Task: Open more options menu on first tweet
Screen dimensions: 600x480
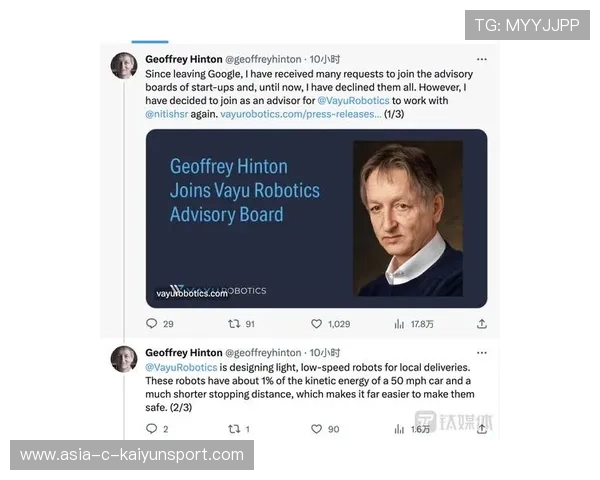Action: [x=482, y=59]
